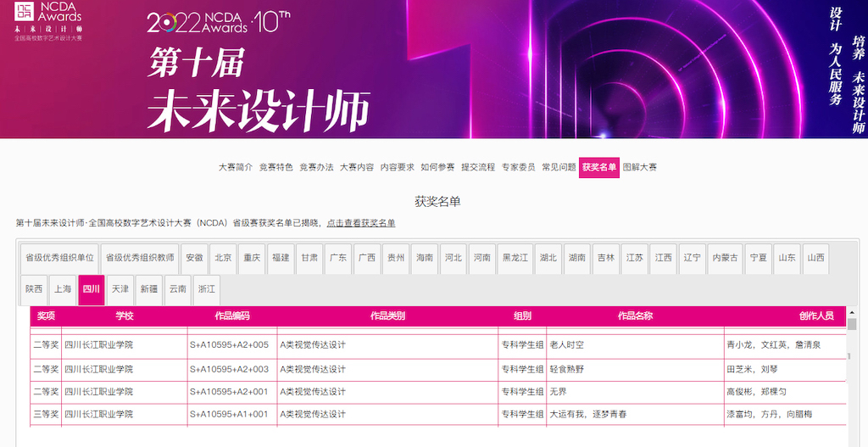Image resolution: width=868 pixels, height=447 pixels.
Task: Open 常见问题 menu item
Action: point(559,167)
